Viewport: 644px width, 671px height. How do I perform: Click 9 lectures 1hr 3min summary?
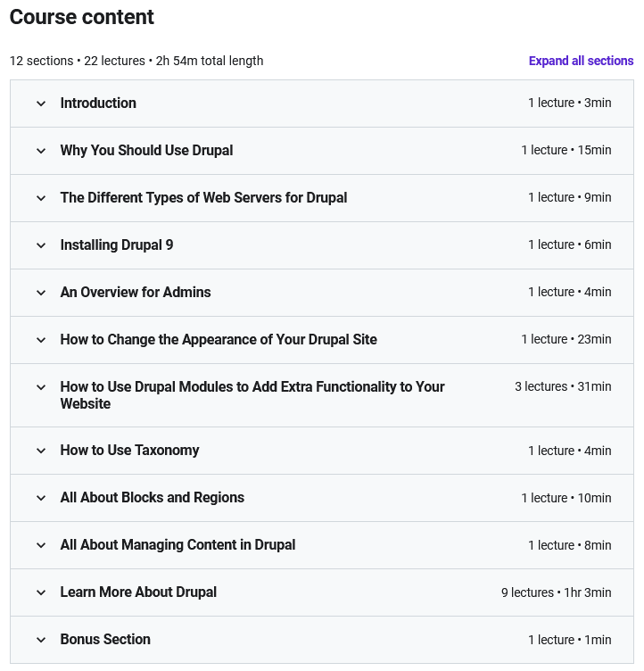click(557, 592)
